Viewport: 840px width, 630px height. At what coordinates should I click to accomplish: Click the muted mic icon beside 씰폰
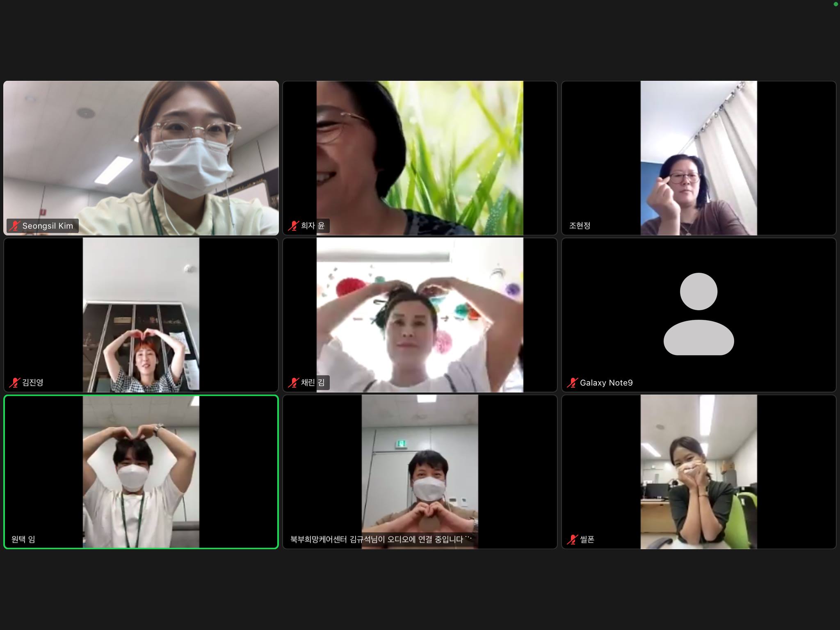tap(572, 539)
